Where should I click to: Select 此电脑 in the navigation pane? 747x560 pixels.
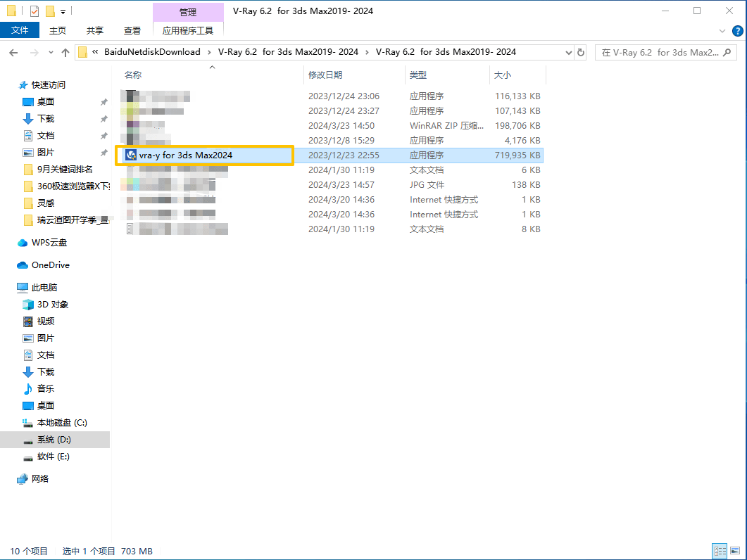(37, 287)
